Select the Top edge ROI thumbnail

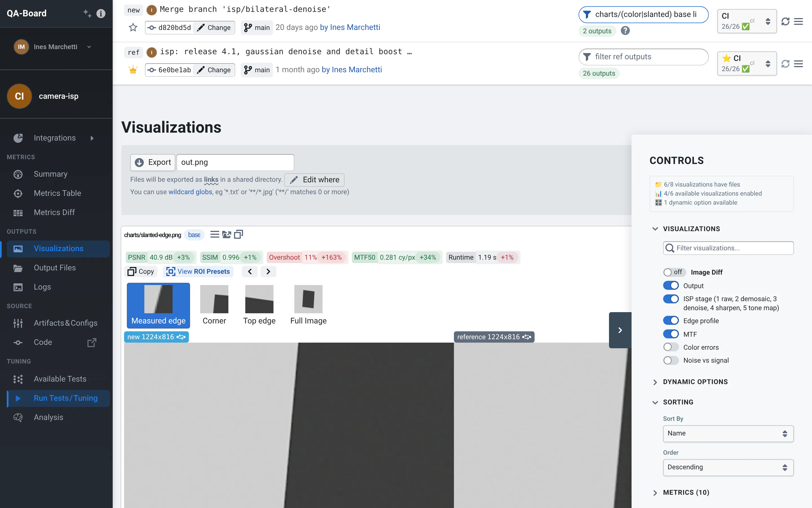click(259, 305)
